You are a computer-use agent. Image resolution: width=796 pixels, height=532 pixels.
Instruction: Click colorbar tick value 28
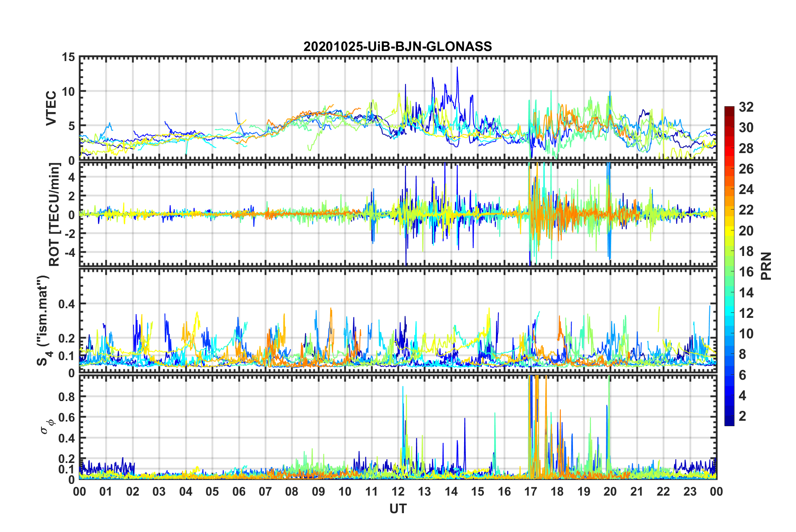(x=746, y=148)
